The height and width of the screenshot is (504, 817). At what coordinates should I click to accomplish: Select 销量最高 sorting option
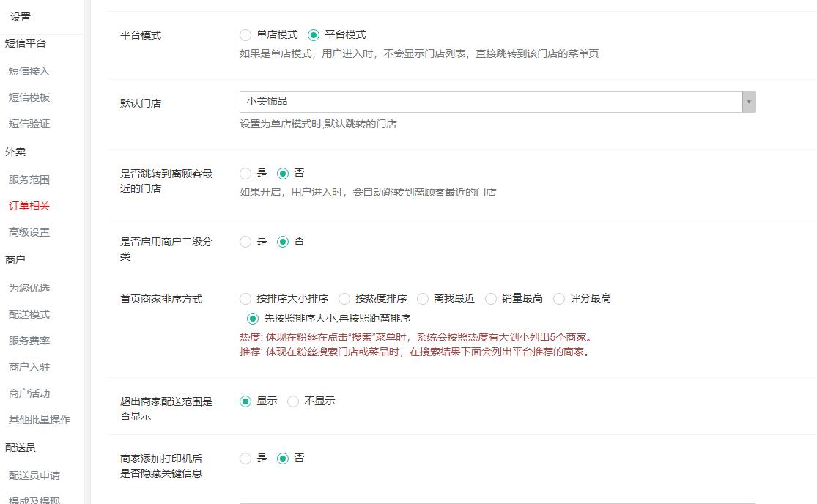click(491, 299)
